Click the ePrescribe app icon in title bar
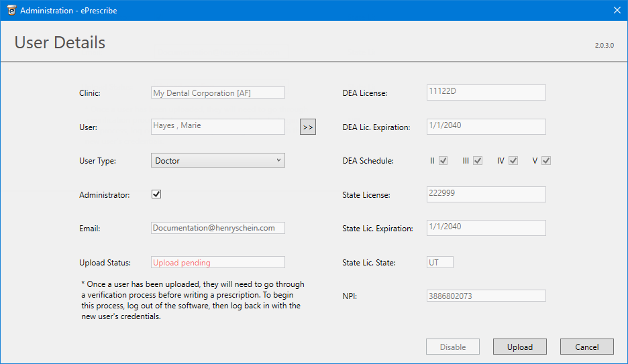 (x=11, y=10)
